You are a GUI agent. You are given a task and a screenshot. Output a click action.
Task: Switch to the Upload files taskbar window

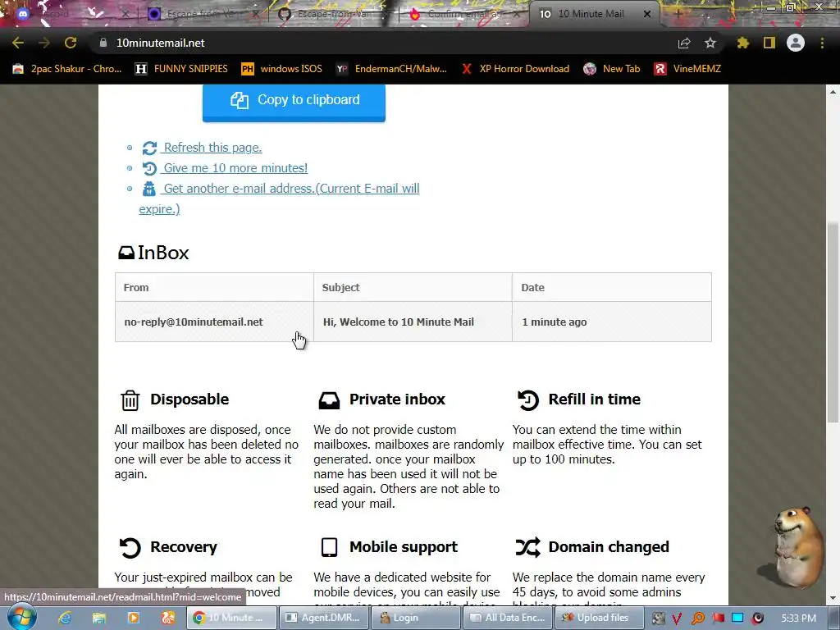[600, 618]
